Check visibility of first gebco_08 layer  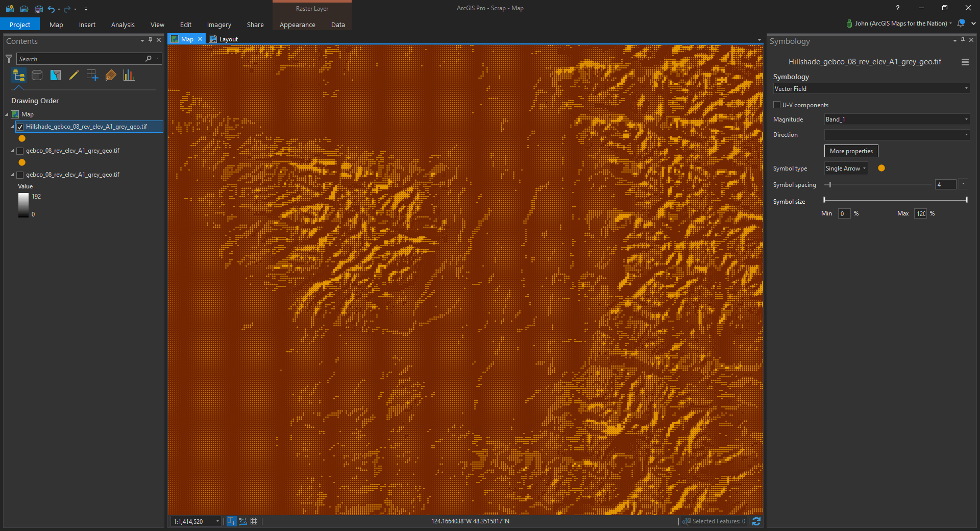[20, 151]
